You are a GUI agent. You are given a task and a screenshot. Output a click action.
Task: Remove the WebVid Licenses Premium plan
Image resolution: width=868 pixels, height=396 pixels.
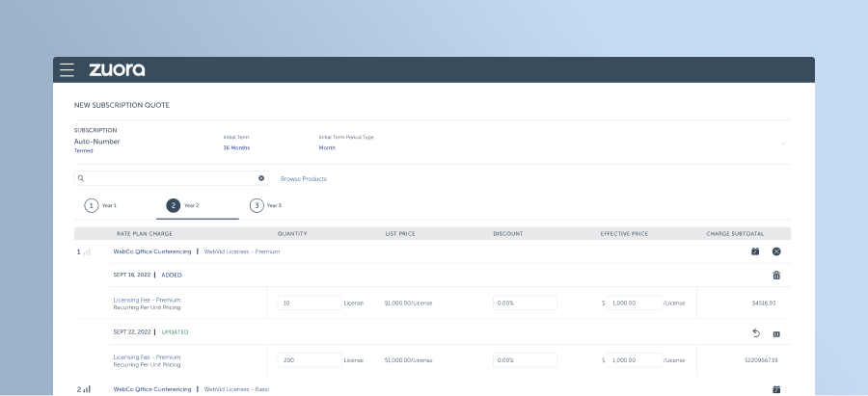[776, 251]
